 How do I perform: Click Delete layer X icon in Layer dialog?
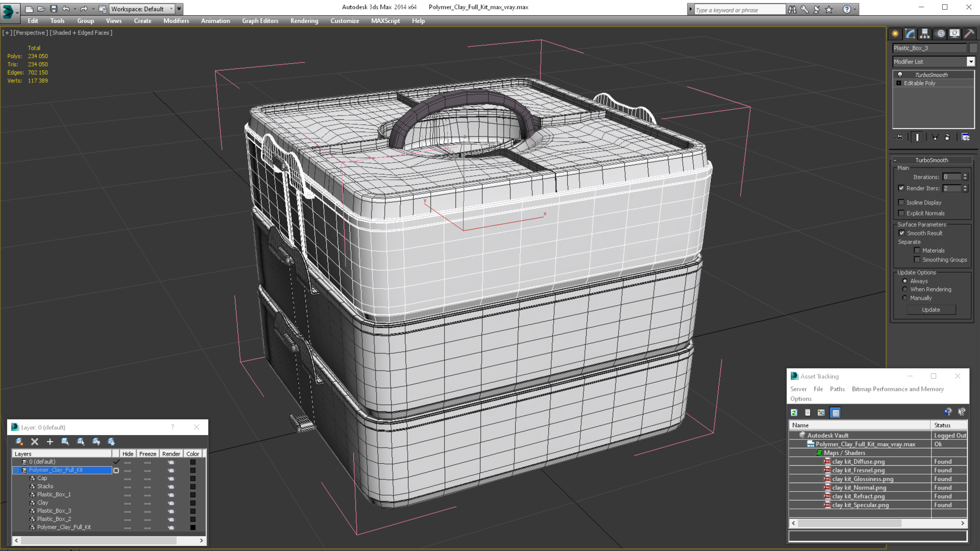(x=35, y=441)
